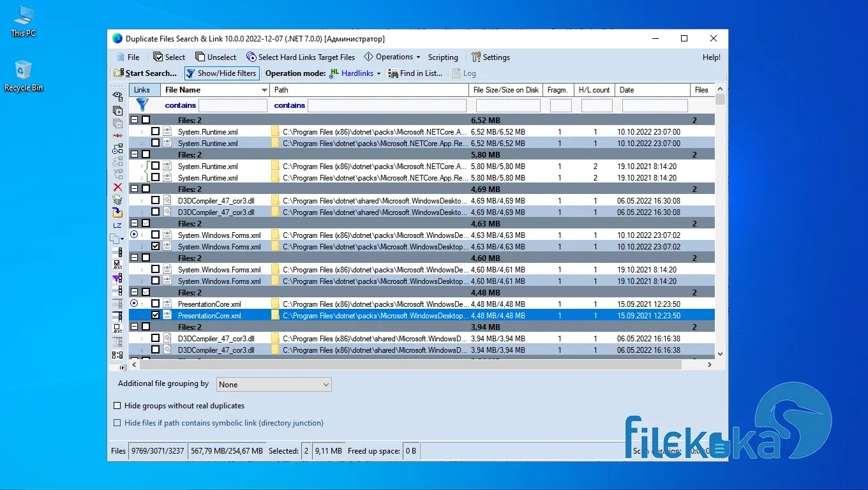This screenshot has width=868, height=490.
Task: Click Date filter input field
Action: pos(655,105)
